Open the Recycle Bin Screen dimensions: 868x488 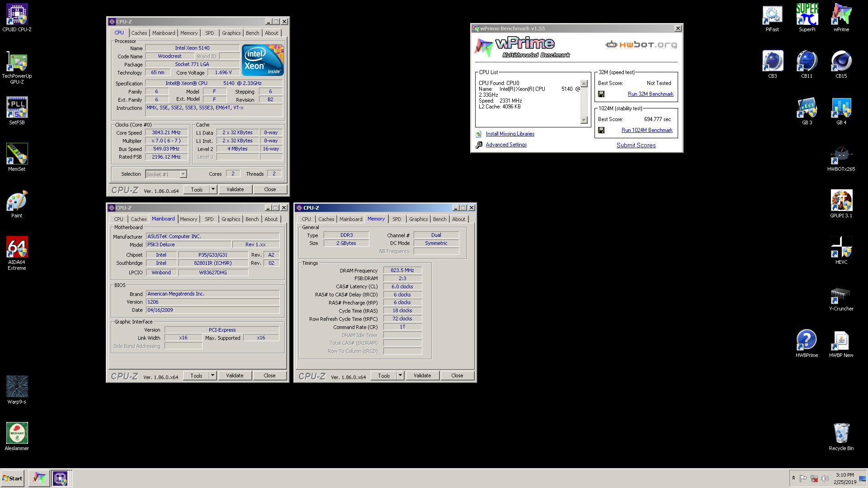841,437
